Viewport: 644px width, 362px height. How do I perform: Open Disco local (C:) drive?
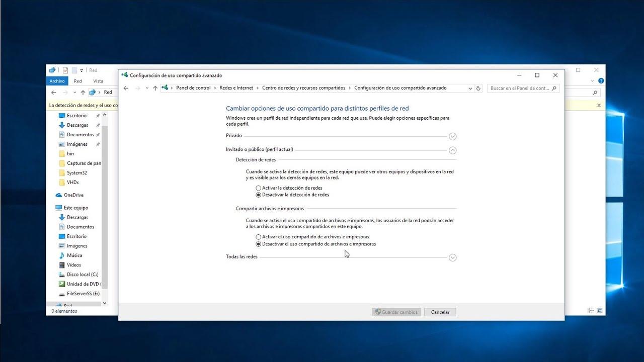pyautogui.click(x=82, y=275)
